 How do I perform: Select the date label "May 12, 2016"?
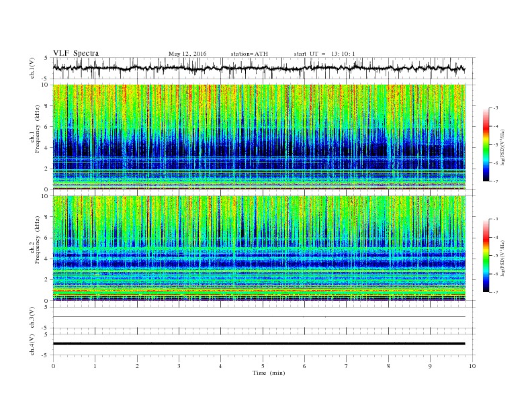(x=187, y=54)
